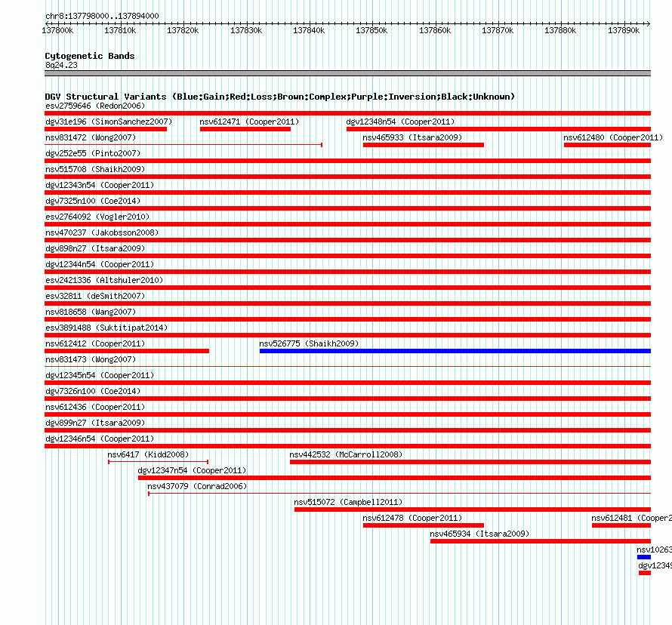This screenshot has height=625, width=672.
Task: Click nsv515708 (Shaikh2009) label
Action: [95, 169]
